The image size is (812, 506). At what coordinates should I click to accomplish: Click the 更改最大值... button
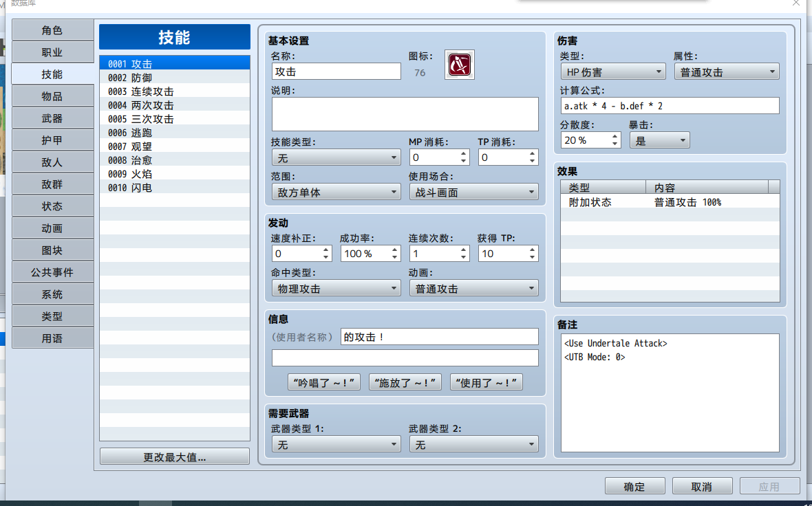[x=175, y=457]
